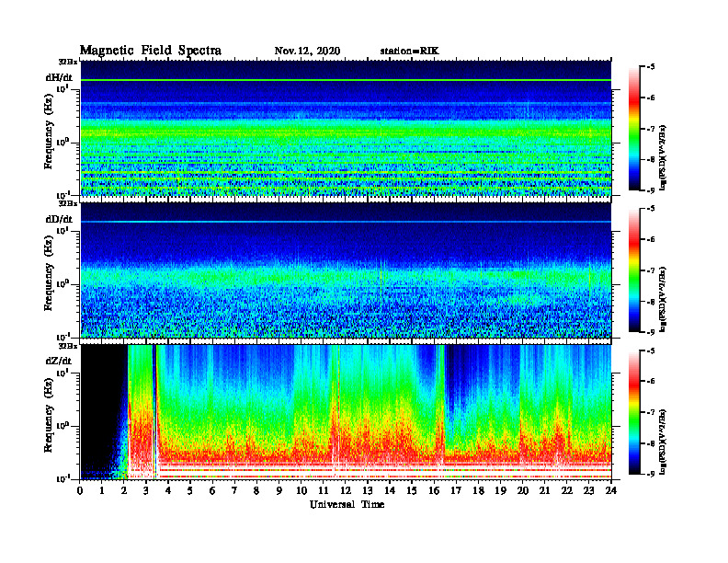This screenshot has width=728, height=563.
Task: Click hour "12" on Universal Time axis
Action: click(x=346, y=491)
